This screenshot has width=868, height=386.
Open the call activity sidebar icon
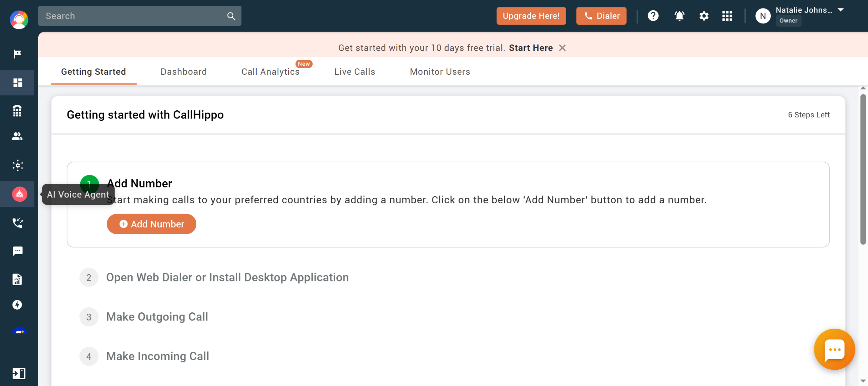pyautogui.click(x=18, y=223)
